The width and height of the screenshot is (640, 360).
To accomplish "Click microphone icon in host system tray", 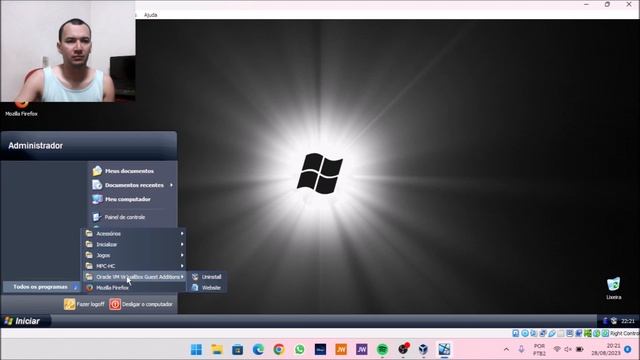I will tap(521, 349).
